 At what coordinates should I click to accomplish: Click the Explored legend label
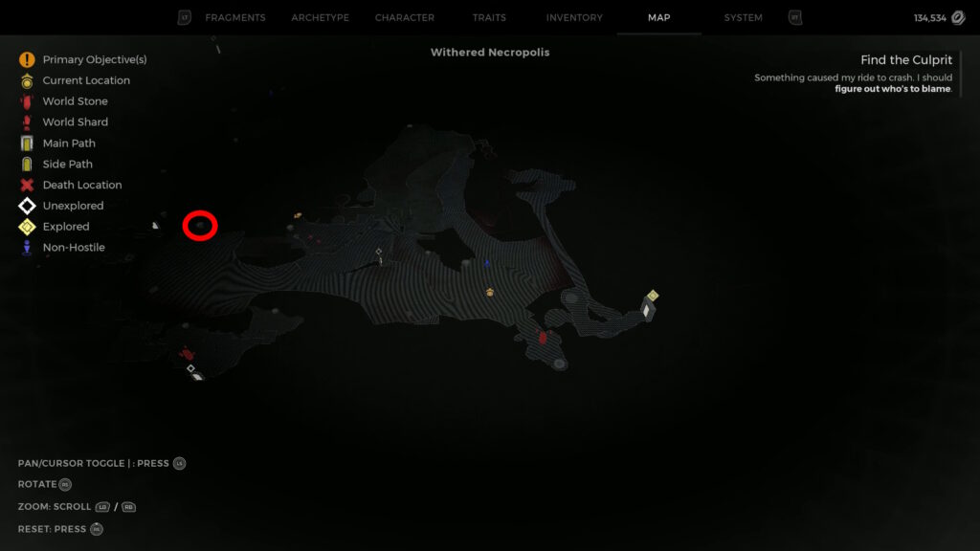[66, 227]
